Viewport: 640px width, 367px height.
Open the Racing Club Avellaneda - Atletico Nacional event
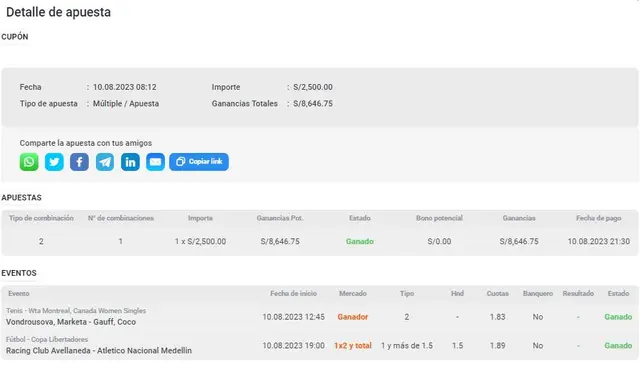coord(99,350)
